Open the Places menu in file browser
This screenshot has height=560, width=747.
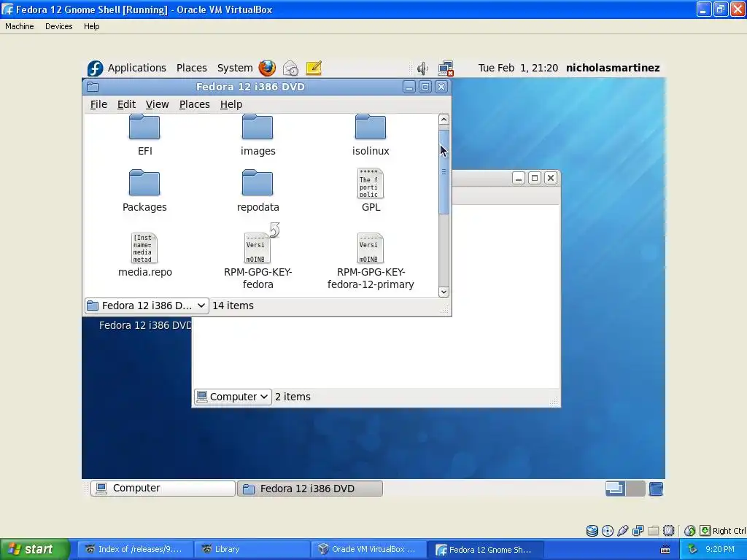(x=194, y=104)
